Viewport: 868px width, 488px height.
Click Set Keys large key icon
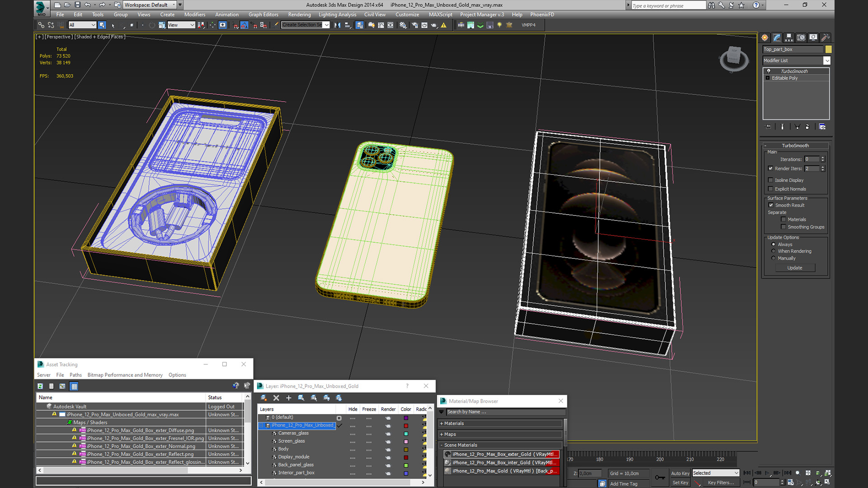[660, 477]
